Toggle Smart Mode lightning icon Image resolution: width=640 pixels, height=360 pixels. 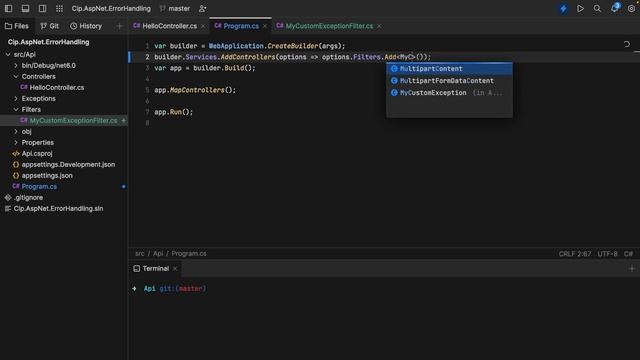pyautogui.click(x=563, y=9)
